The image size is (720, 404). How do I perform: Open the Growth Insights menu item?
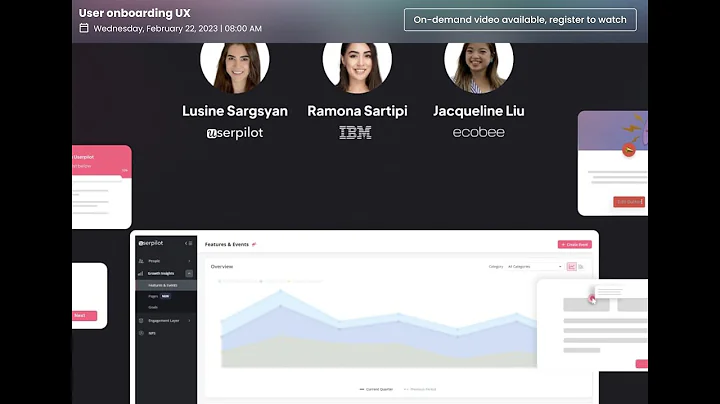[x=166, y=273]
